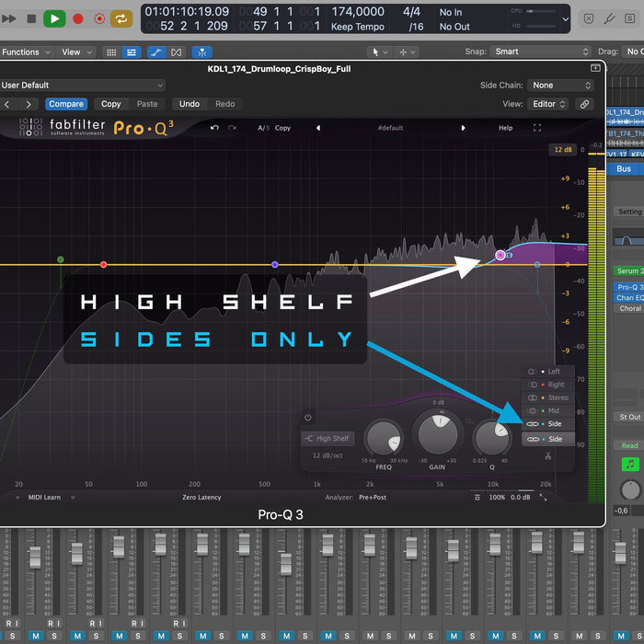
Task: Open the User Default preset dropdown
Action: pyautogui.click(x=82, y=85)
